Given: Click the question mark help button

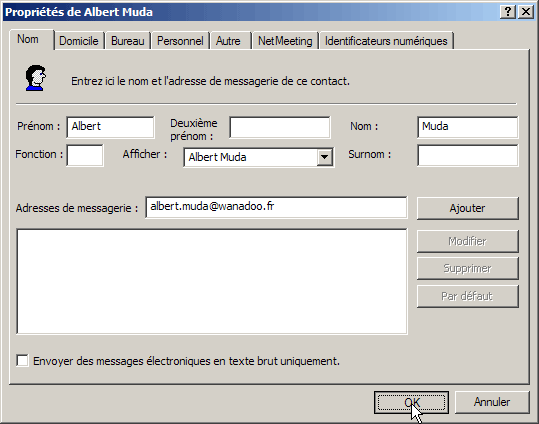Looking at the screenshot, I should (x=508, y=12).
